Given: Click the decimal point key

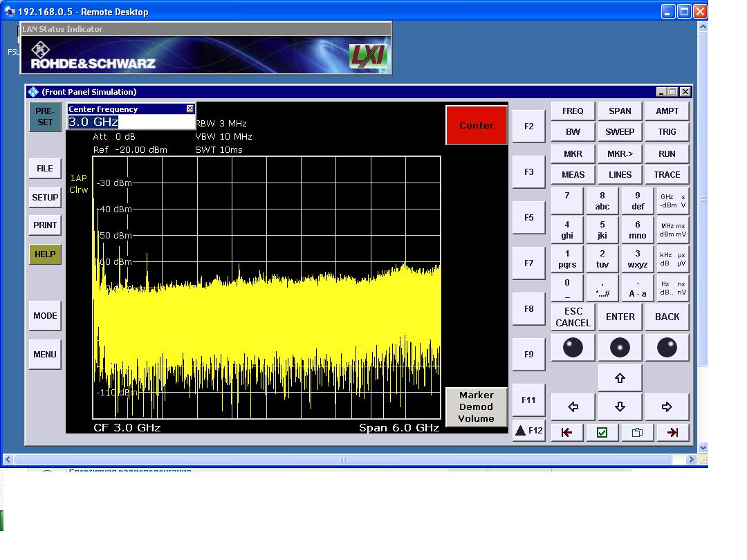Looking at the screenshot, I should (x=602, y=288).
